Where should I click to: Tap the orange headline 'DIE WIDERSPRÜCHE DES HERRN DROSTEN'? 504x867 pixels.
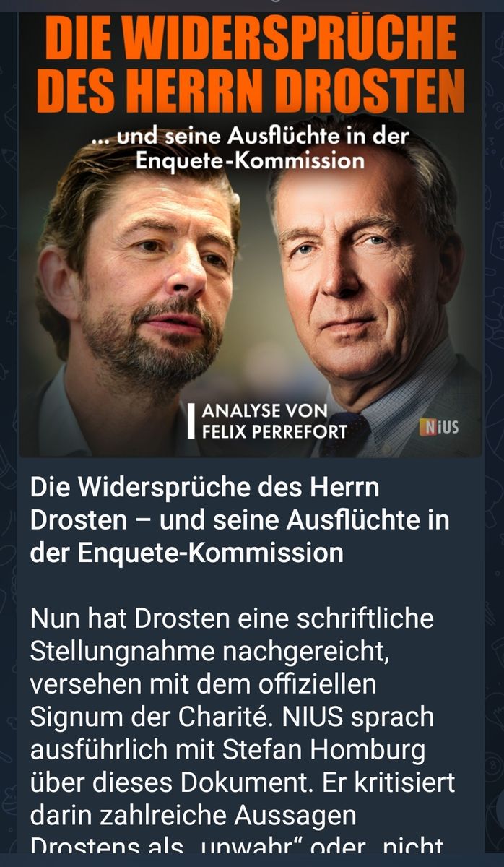pos(251,64)
